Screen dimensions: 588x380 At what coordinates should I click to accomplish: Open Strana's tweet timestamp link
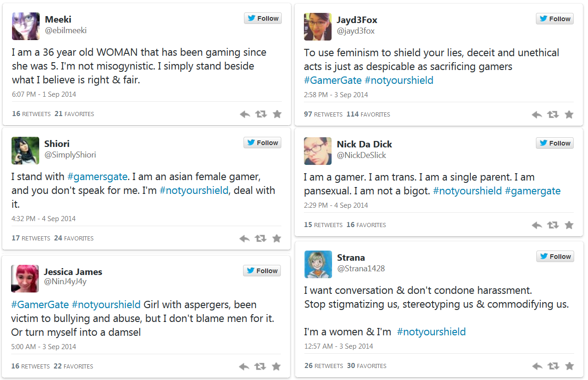click(339, 346)
